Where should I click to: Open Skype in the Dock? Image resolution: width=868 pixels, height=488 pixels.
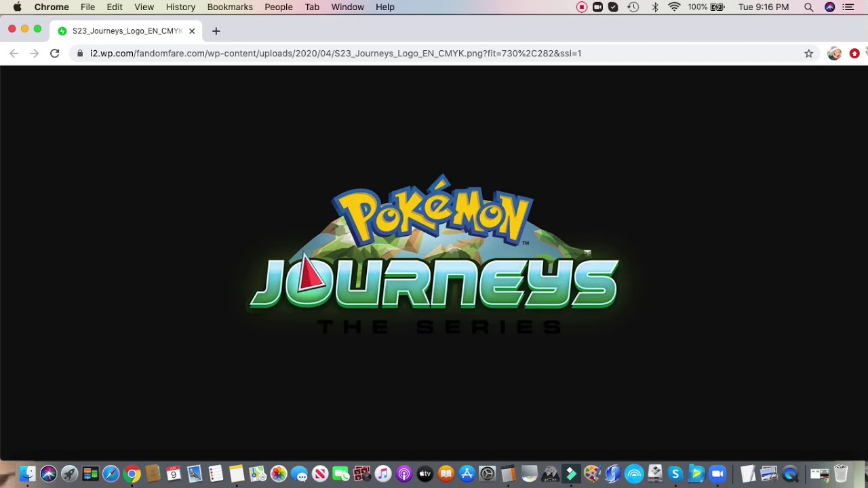pyautogui.click(x=675, y=474)
